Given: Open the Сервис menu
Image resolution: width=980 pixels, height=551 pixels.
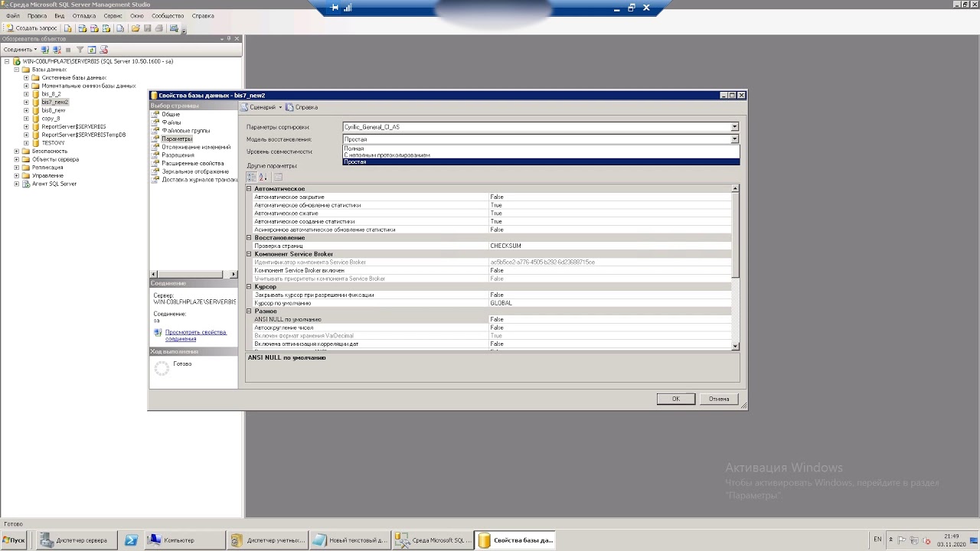Looking at the screenshot, I should click(113, 15).
